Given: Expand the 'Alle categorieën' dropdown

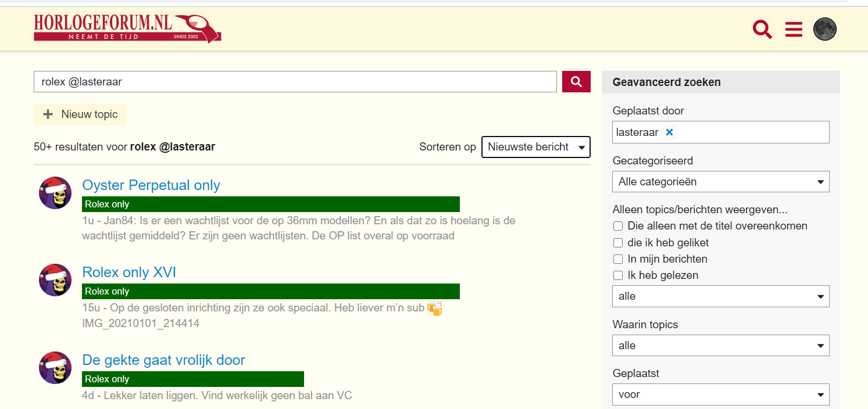Looking at the screenshot, I should coord(721,182).
